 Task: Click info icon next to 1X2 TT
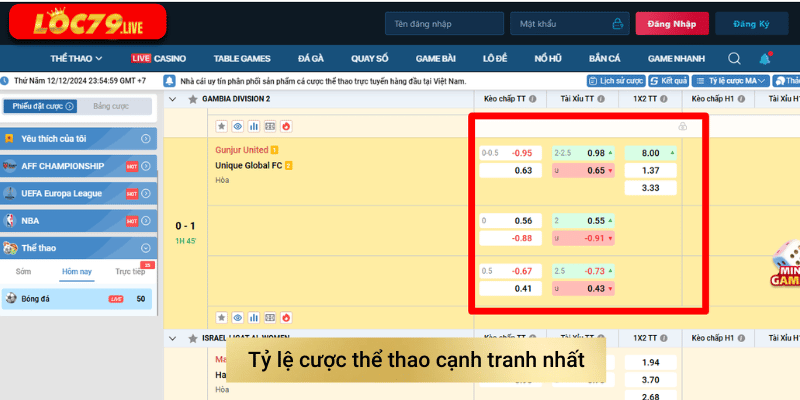[x=663, y=99]
